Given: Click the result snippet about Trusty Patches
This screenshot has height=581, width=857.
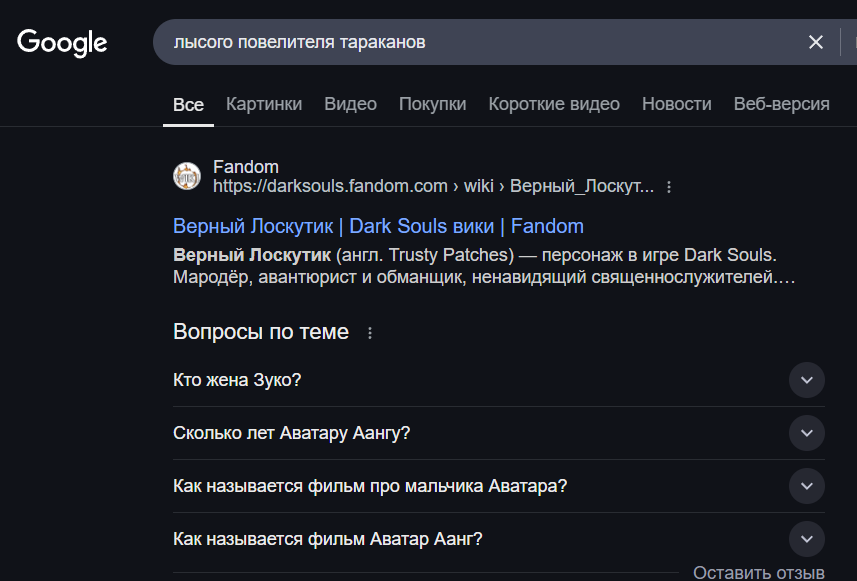Looking at the screenshot, I should [484, 266].
